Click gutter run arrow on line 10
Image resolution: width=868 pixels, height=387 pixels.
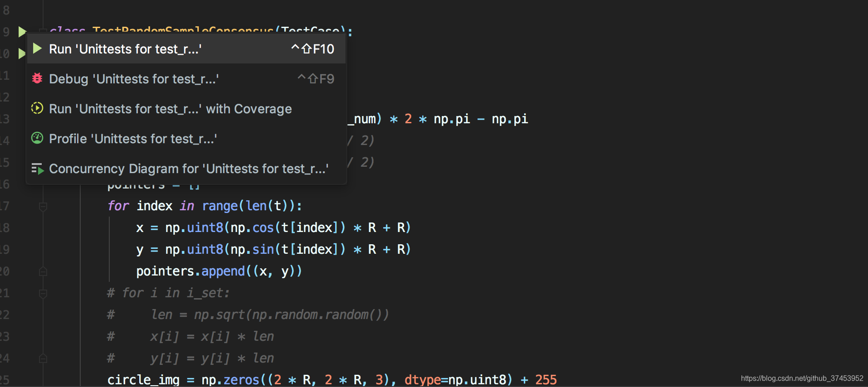[21, 53]
